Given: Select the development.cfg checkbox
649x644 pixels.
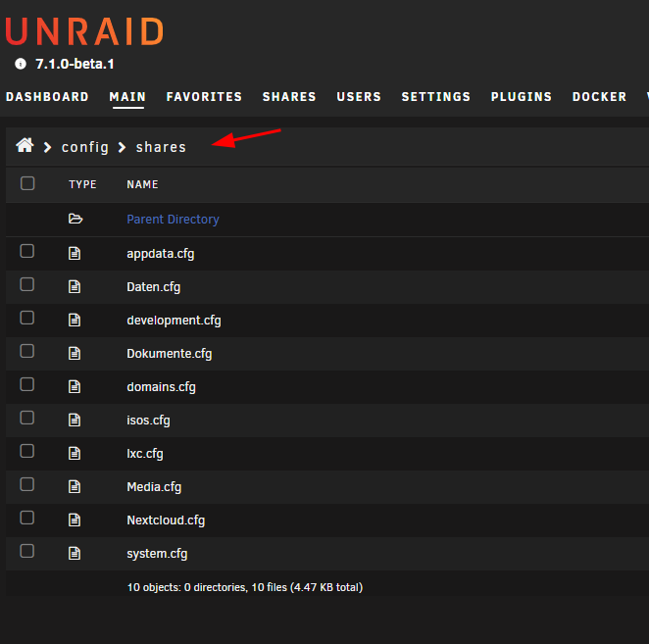Looking at the screenshot, I should point(27,318).
